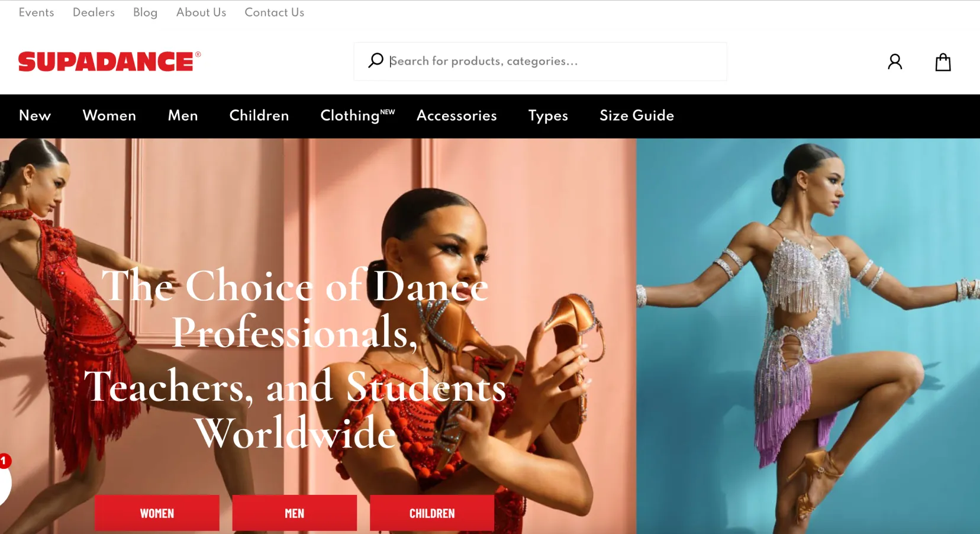Open the Children navigation menu
This screenshot has width=980, height=534.
click(259, 115)
